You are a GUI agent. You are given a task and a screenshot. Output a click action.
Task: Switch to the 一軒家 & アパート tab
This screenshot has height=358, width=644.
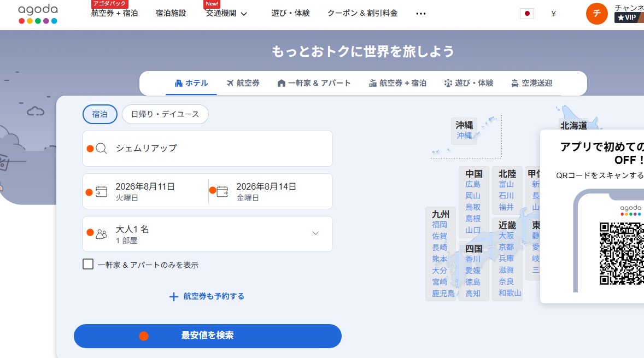tap(314, 83)
